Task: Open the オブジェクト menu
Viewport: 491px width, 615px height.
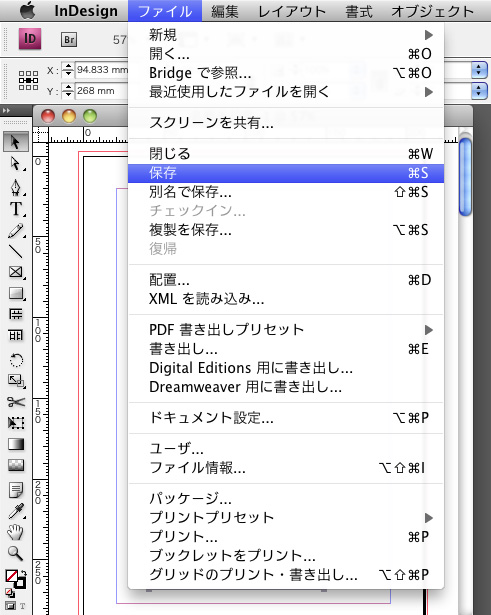Action: pos(432,11)
